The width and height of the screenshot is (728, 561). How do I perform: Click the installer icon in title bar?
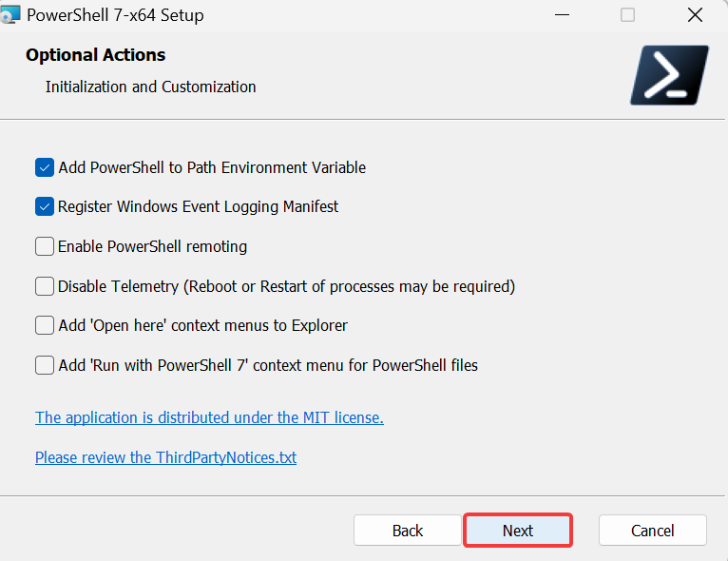tap(10, 14)
